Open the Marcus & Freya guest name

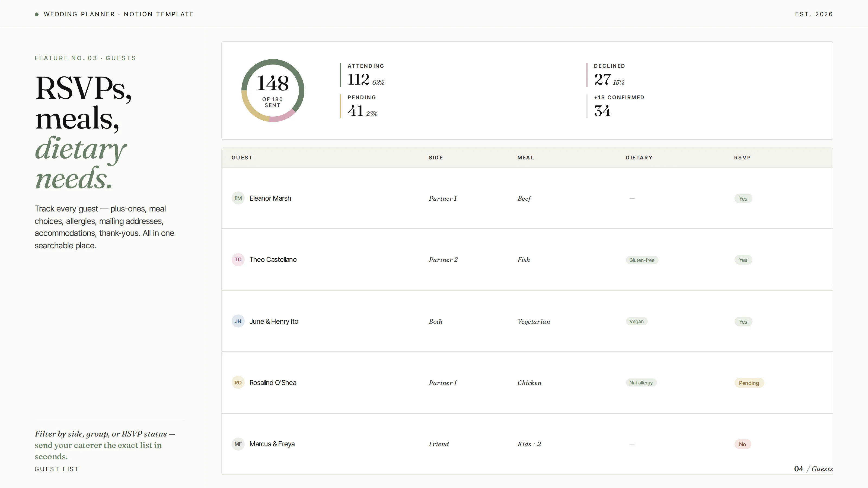click(272, 444)
